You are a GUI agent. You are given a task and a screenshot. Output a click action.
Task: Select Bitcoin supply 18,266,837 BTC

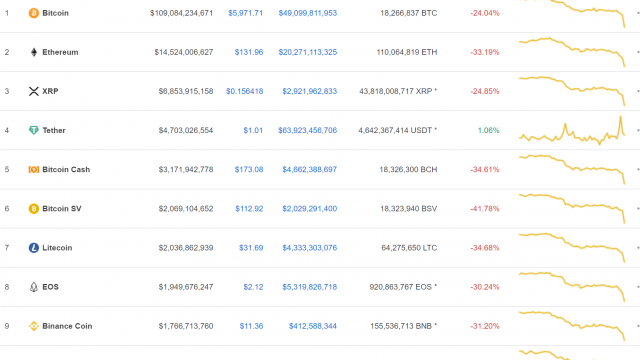pyautogui.click(x=409, y=13)
